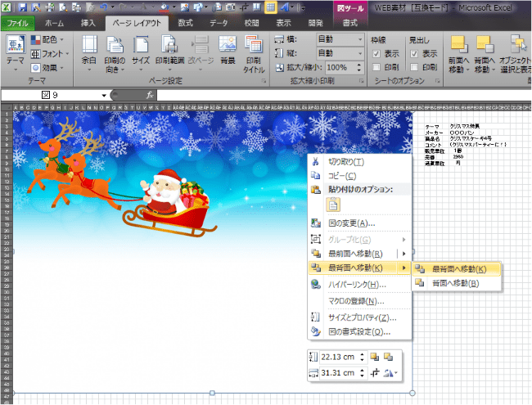Screen dimensions: 532x405
Task: Switch to the 数式 tab
Action: [185, 23]
